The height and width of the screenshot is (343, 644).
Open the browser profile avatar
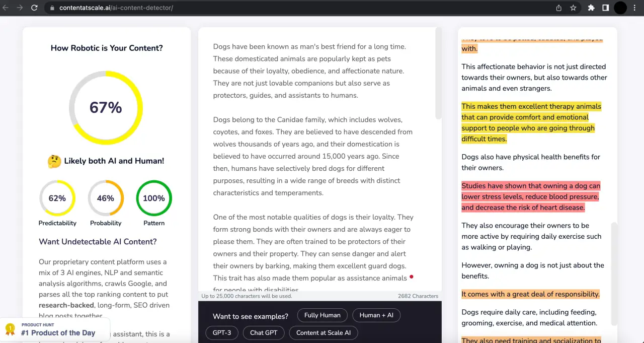pos(620,8)
